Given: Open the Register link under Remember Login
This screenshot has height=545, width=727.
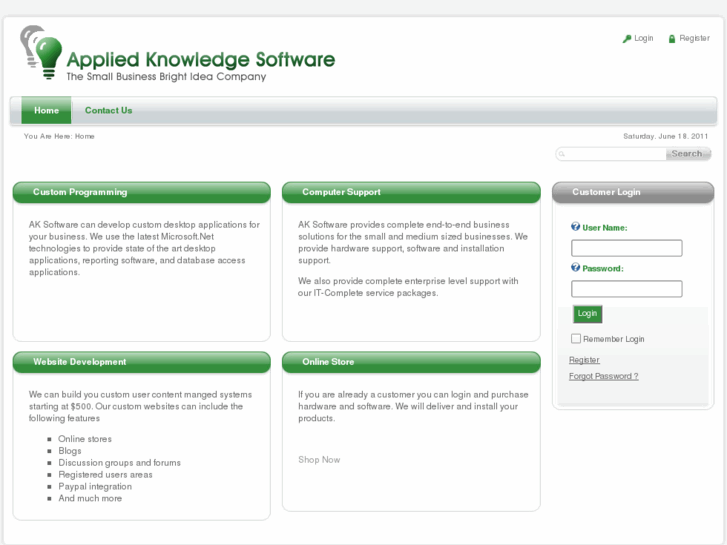Looking at the screenshot, I should (584, 360).
